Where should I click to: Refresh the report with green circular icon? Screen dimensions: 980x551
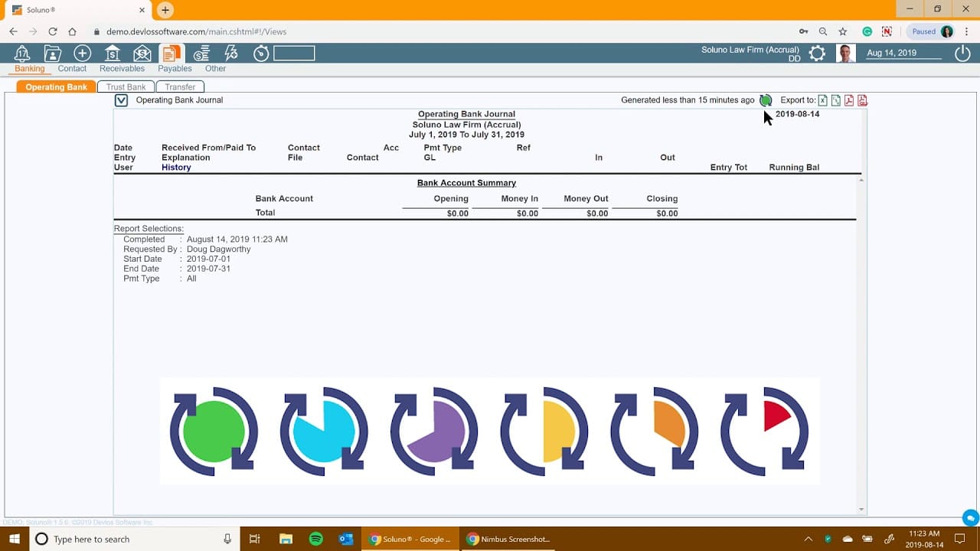pyautogui.click(x=766, y=100)
